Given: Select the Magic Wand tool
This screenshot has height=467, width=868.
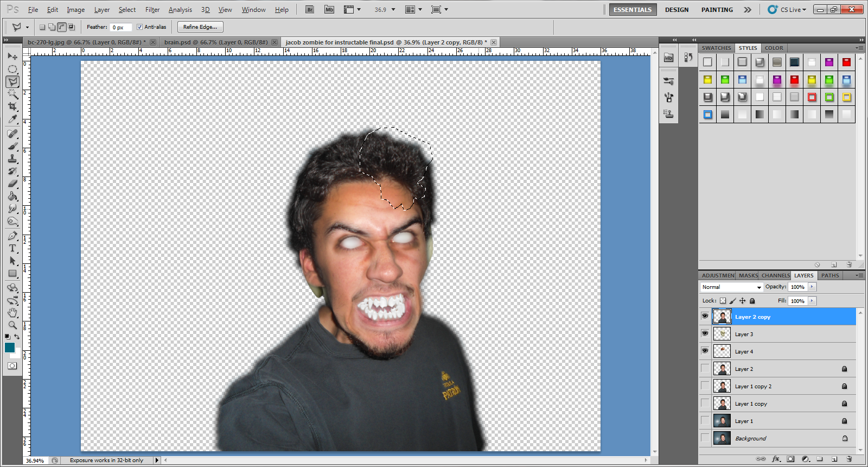Looking at the screenshot, I should coord(12,94).
